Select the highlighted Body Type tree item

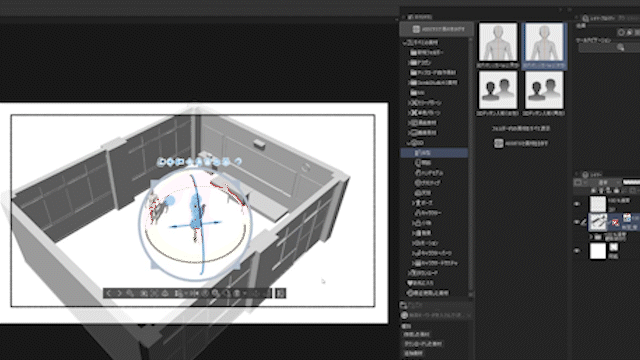coord(434,153)
